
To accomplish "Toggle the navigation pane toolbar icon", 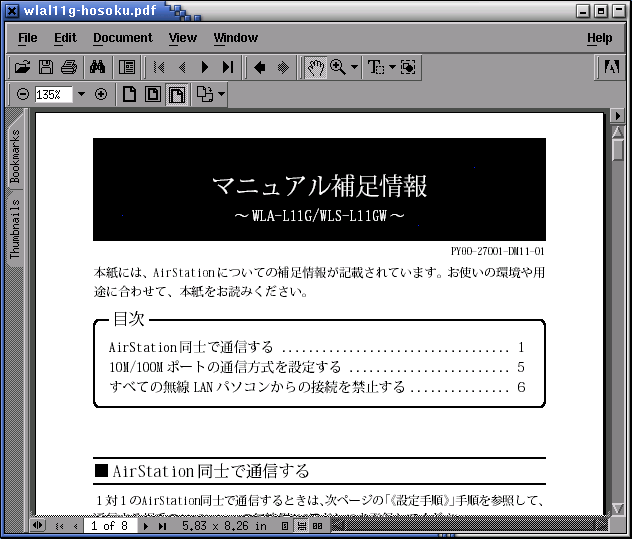I will click(127, 67).
